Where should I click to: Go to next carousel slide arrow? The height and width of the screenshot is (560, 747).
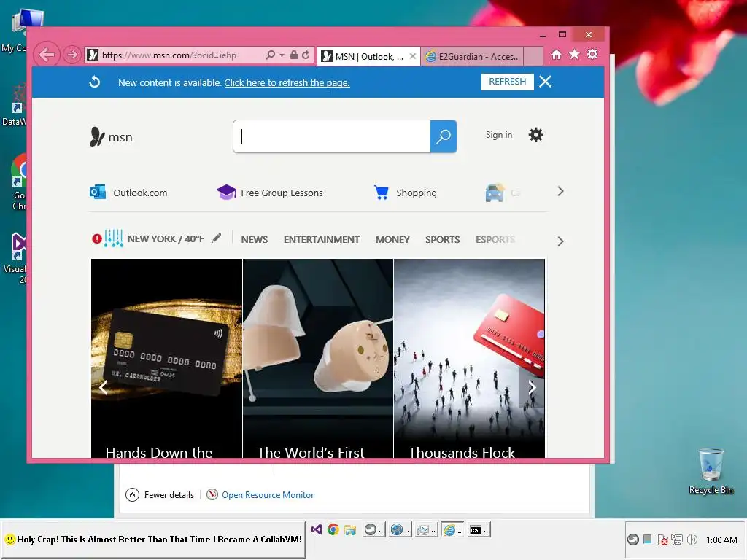click(x=532, y=388)
